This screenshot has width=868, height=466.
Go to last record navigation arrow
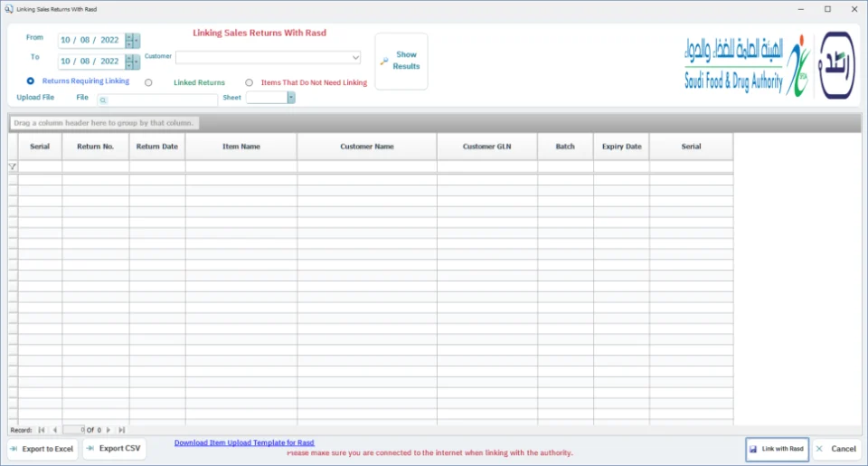pyautogui.click(x=122, y=430)
